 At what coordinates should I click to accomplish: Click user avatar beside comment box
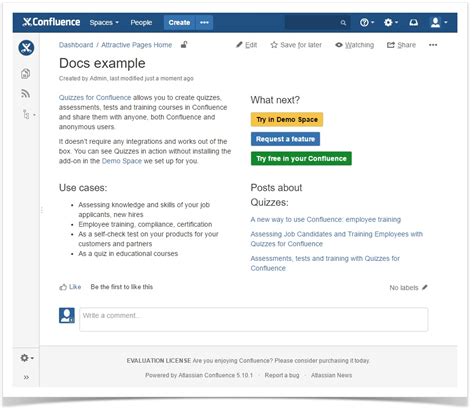(x=67, y=315)
